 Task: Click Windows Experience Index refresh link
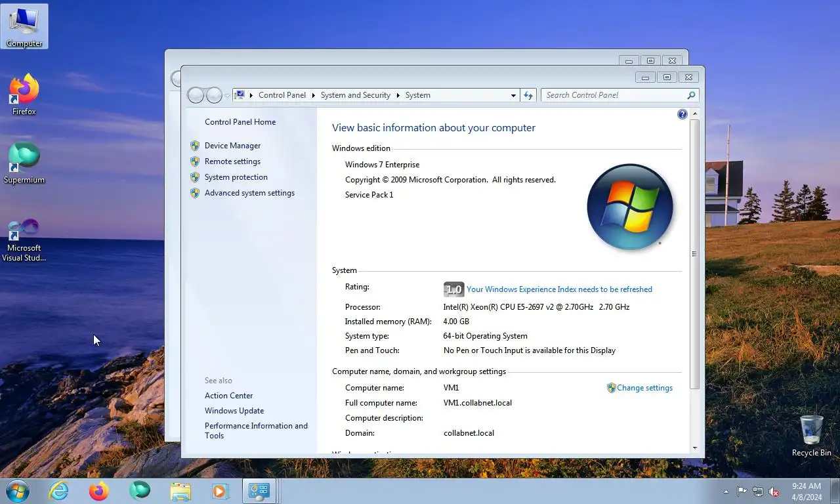click(559, 289)
